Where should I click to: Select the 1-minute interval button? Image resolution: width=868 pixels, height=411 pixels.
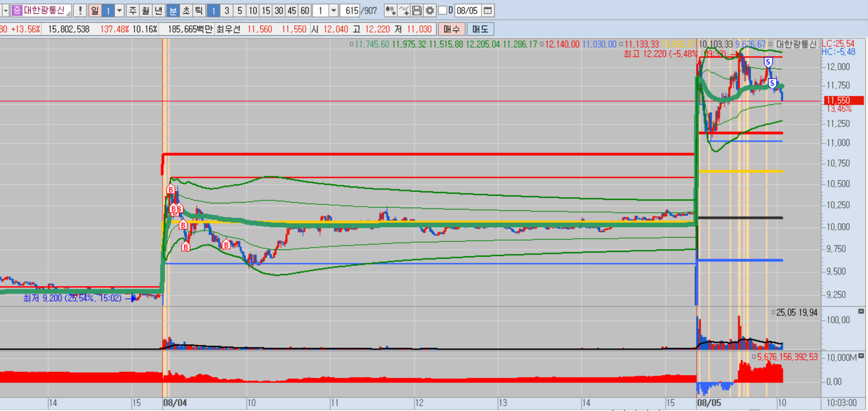[x=213, y=10]
